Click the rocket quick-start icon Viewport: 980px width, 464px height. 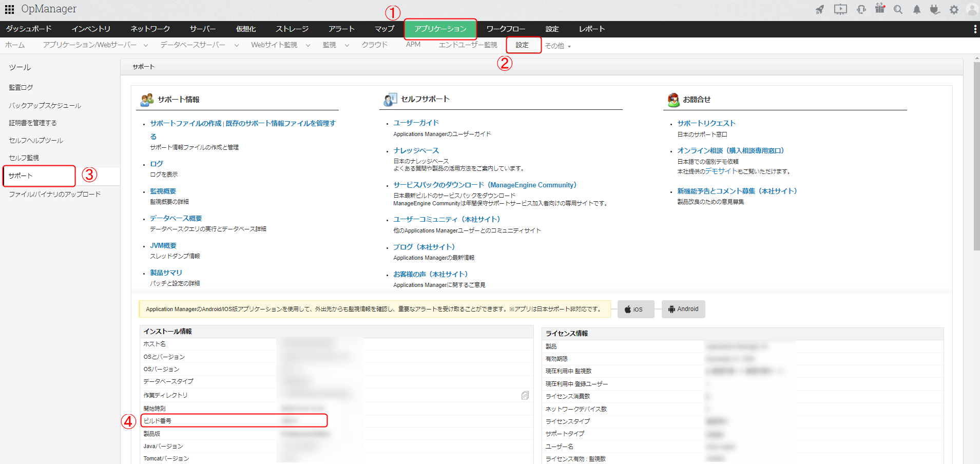point(820,9)
